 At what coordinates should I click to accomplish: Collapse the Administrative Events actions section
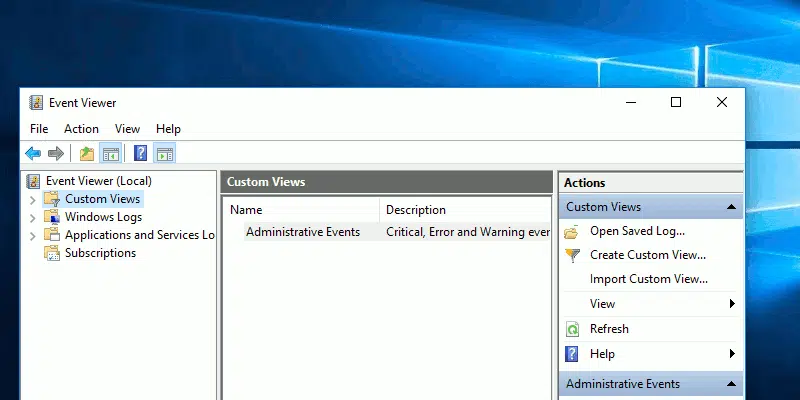(x=731, y=384)
